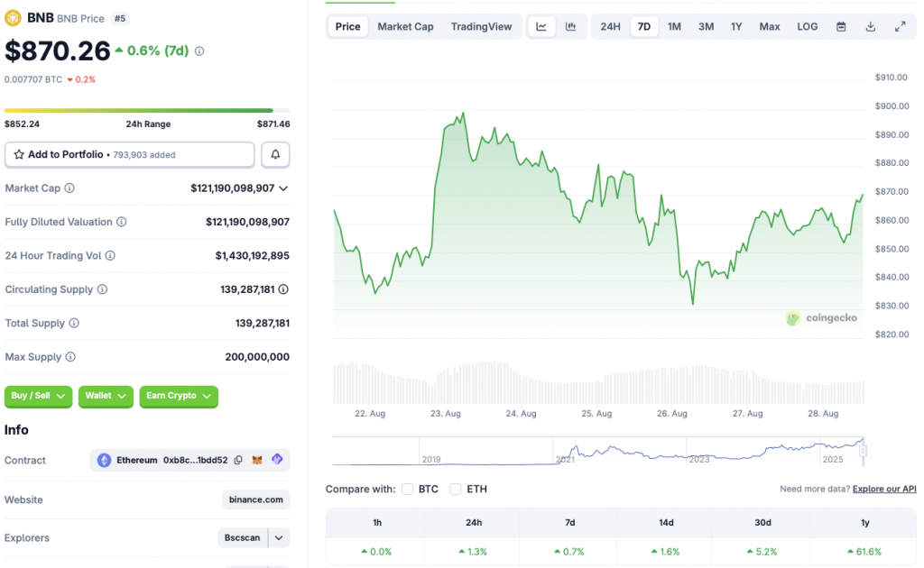Viewport: 924px width, 568px height.
Task: Expand the Market Cap value chevron
Action: [283, 188]
